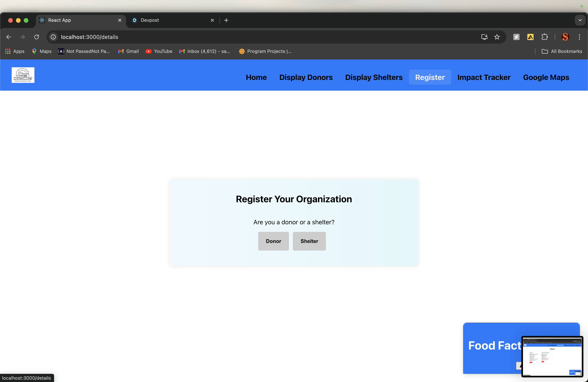
Task: Open Chrome three-dot menu
Action: 579,37
